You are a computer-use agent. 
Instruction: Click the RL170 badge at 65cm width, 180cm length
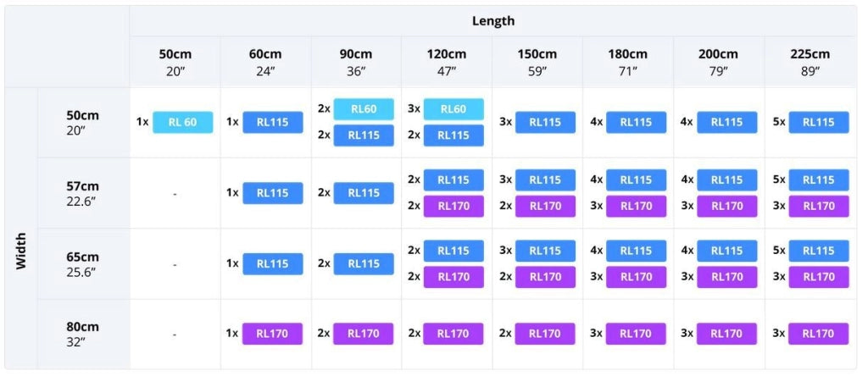pos(636,277)
